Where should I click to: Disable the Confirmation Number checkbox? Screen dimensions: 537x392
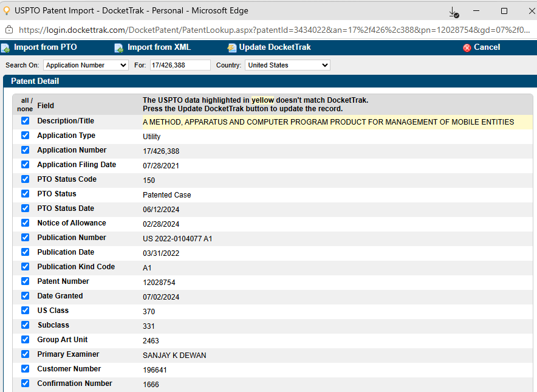coord(25,383)
